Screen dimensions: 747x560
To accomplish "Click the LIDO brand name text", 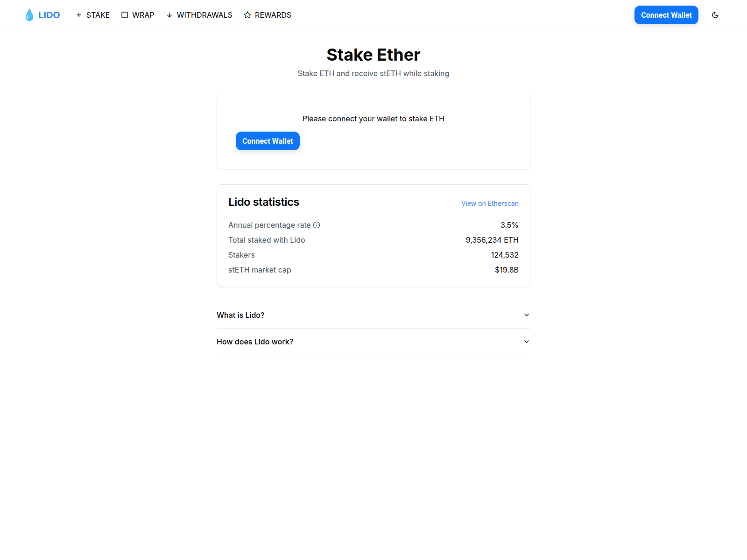I will 49,15.
